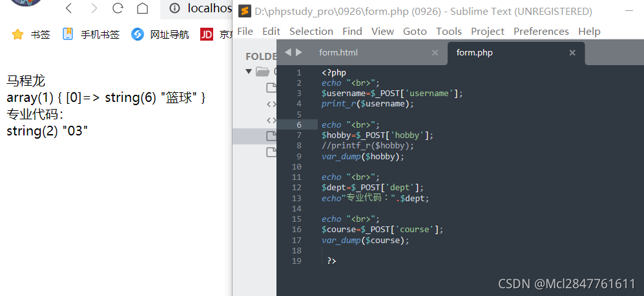
Task: Click the next tab arrow
Action: [x=298, y=52]
